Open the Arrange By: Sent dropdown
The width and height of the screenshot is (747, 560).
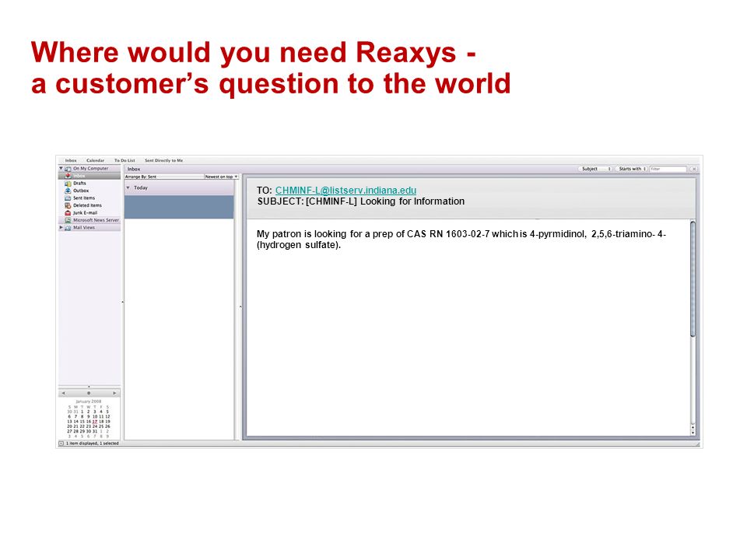[x=164, y=177]
